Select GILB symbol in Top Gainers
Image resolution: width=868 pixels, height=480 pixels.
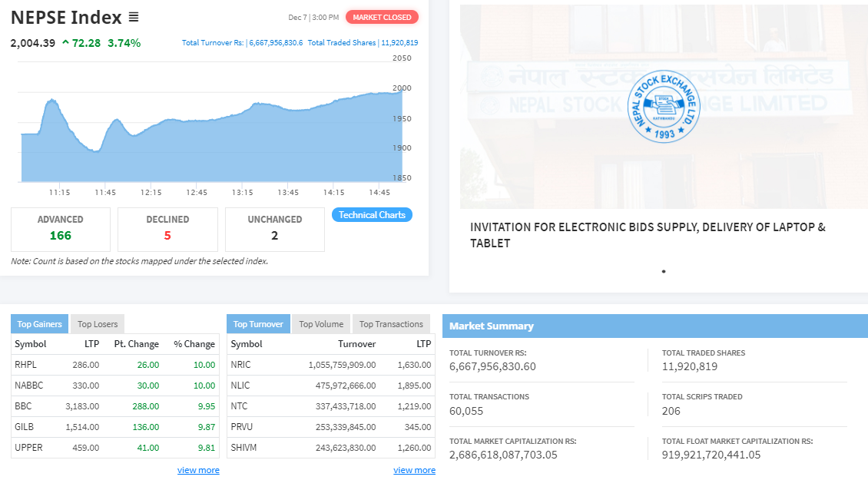pos(25,427)
